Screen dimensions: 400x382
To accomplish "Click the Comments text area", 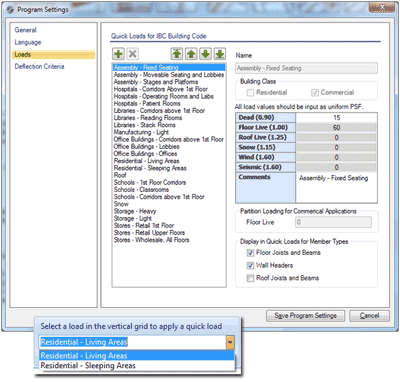I will (336, 188).
